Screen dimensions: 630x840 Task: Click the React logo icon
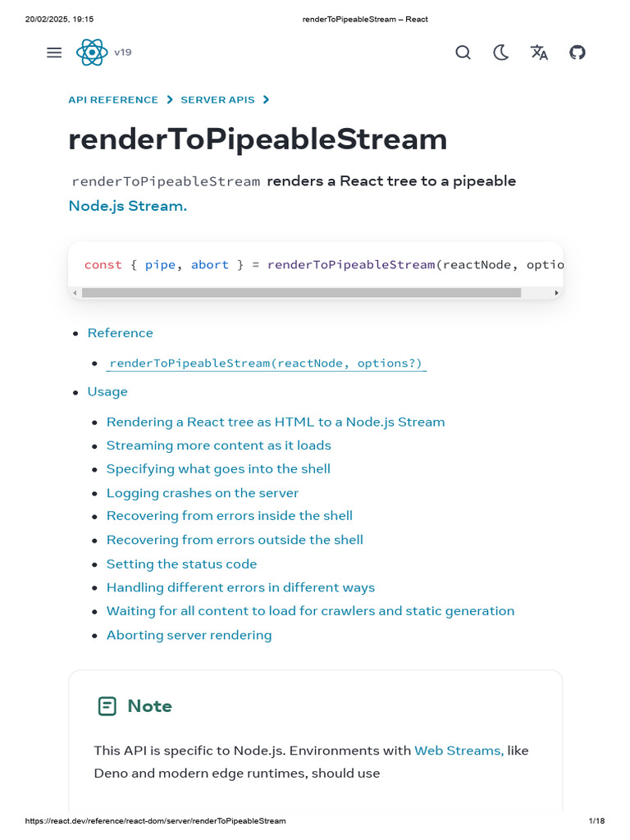click(x=91, y=52)
